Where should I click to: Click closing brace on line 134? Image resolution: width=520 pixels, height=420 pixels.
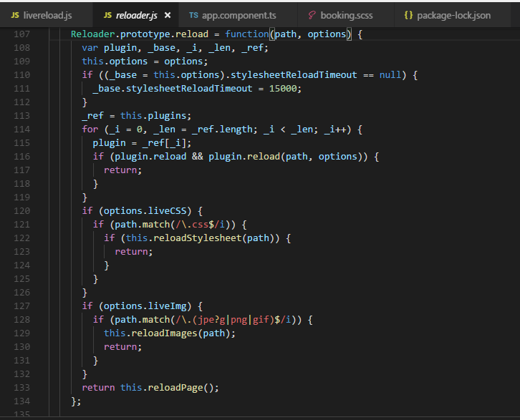coord(74,401)
